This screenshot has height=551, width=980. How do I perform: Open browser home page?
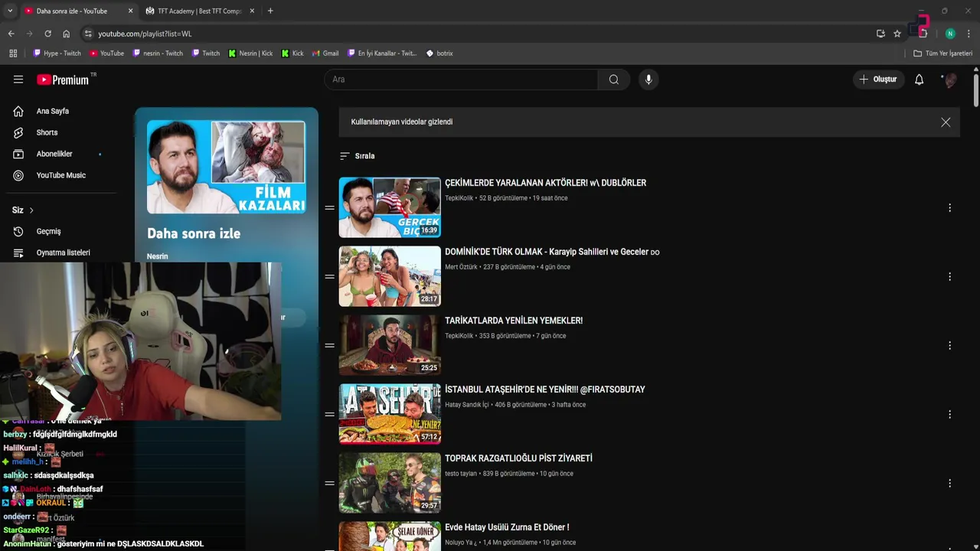(66, 34)
